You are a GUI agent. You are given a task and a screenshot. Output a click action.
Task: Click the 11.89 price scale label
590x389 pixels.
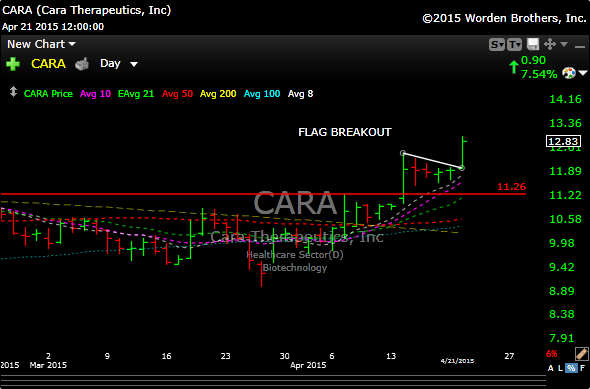pos(565,171)
